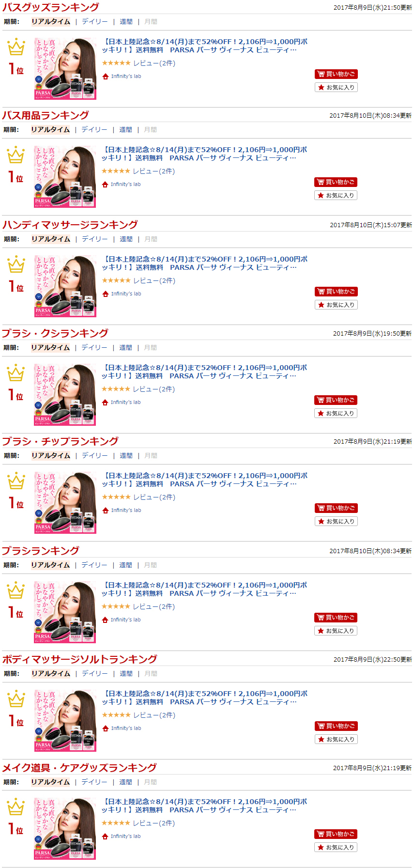The height and width of the screenshot is (868, 414).
Task: Select リアルタイム in ブラシ・チップランキング
Action: point(51,455)
